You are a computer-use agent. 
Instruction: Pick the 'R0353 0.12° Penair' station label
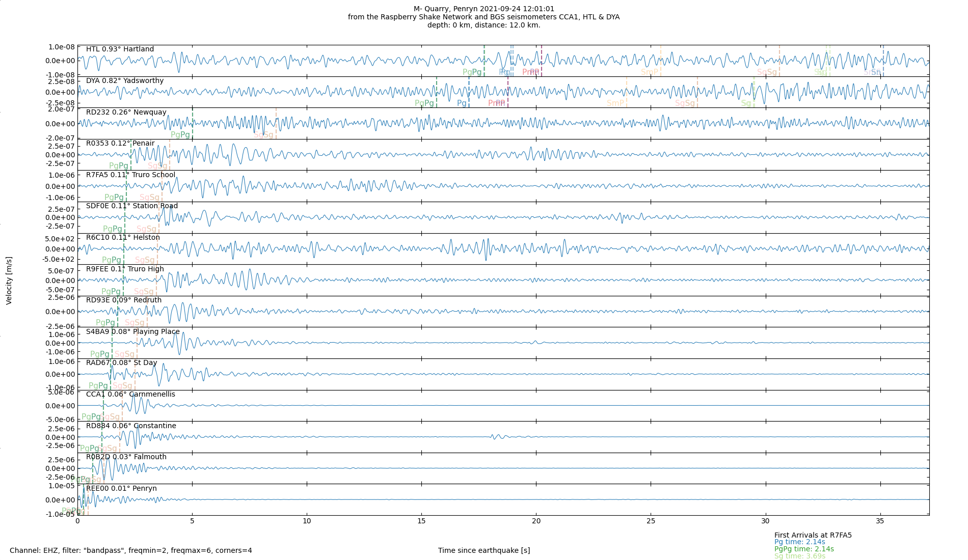point(120,143)
